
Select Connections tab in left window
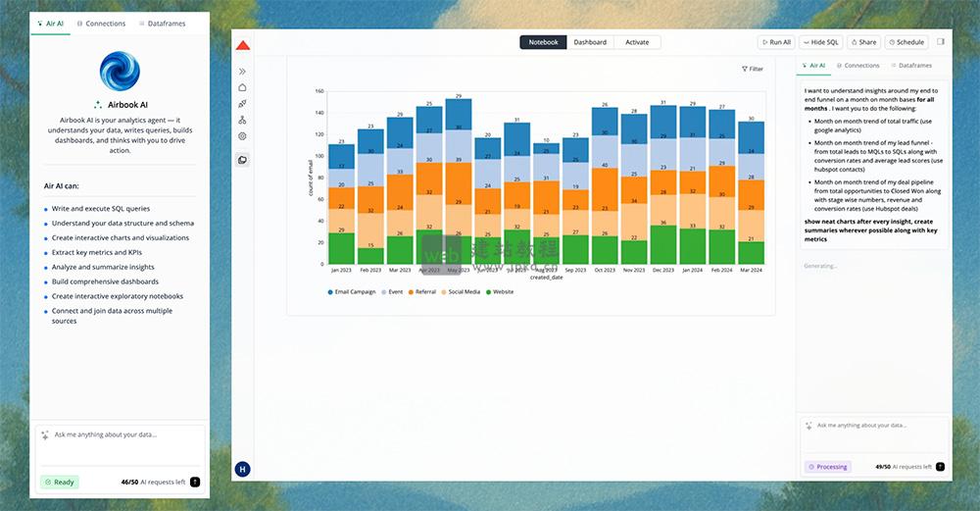click(x=101, y=24)
